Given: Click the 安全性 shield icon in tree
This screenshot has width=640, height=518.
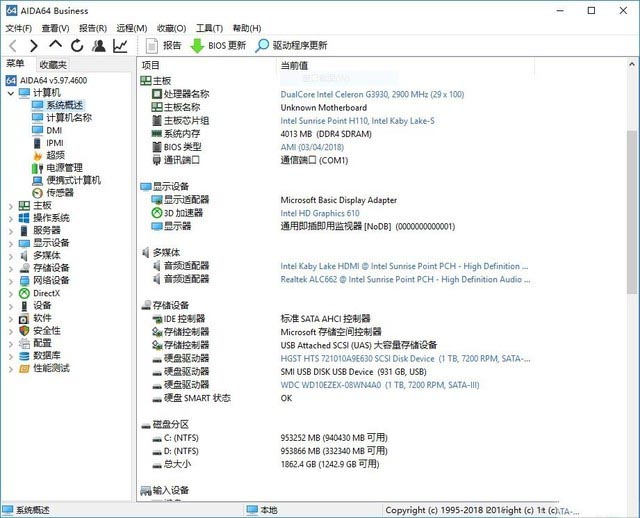Looking at the screenshot, I should point(24,331).
